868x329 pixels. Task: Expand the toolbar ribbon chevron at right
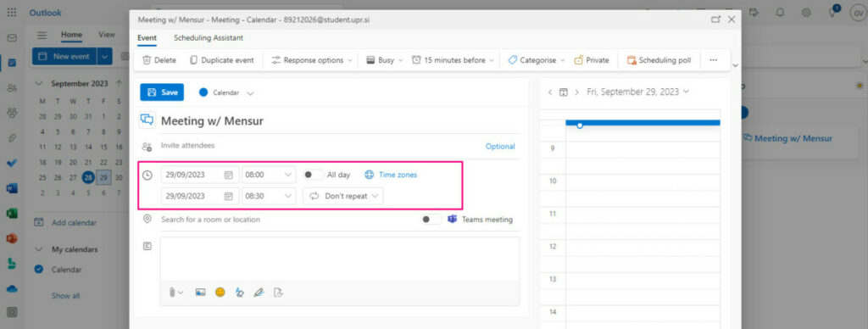coord(735,65)
